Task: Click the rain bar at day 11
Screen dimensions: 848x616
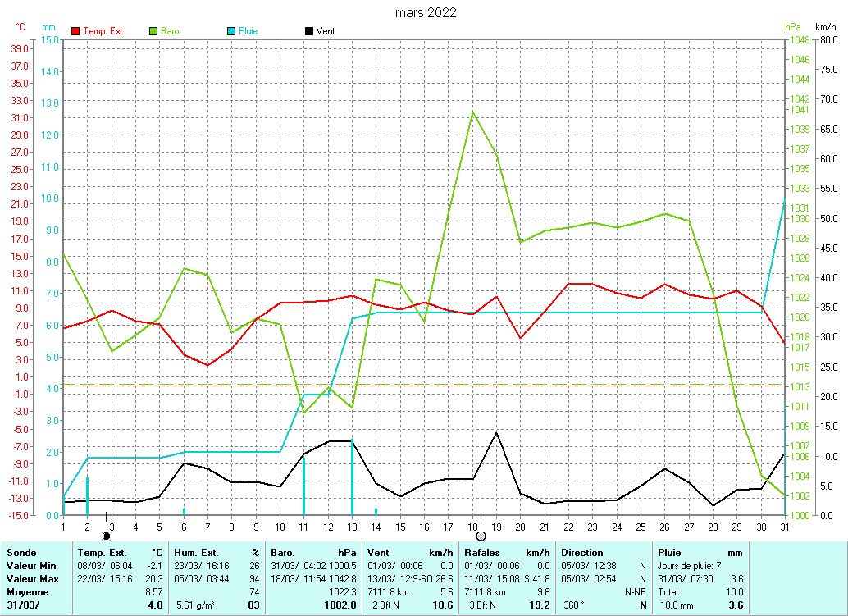Action: click(x=303, y=484)
